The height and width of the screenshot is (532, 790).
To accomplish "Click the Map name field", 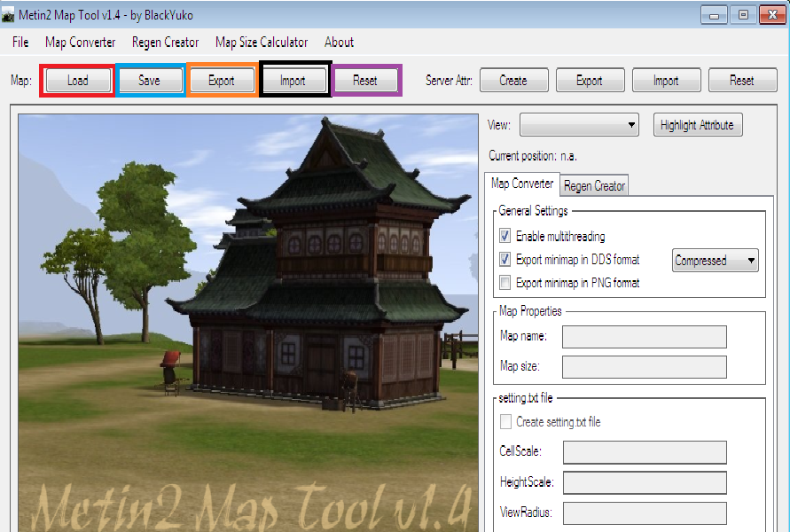I will click(x=645, y=337).
